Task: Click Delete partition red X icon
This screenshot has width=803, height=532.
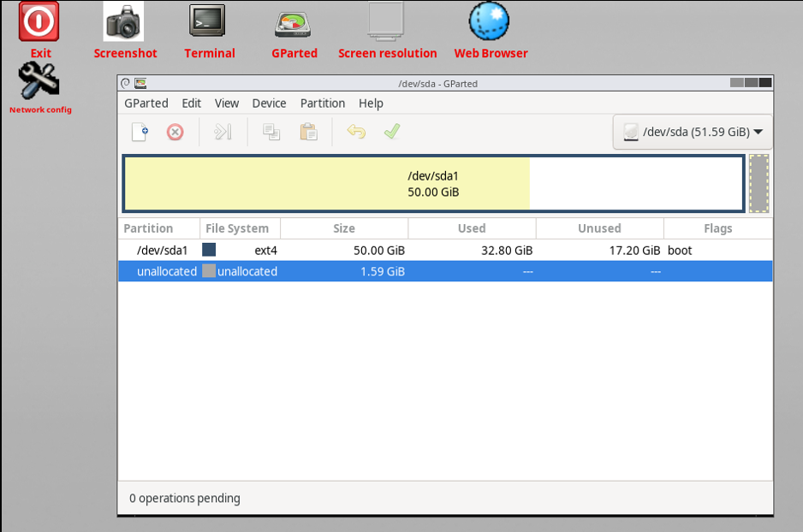Action: 175,132
